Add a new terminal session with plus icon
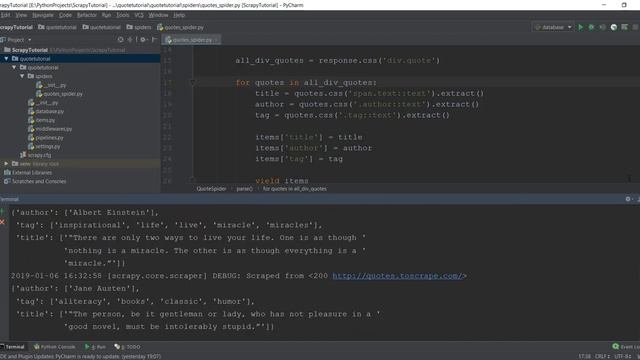The image size is (640, 360). tap(3, 211)
